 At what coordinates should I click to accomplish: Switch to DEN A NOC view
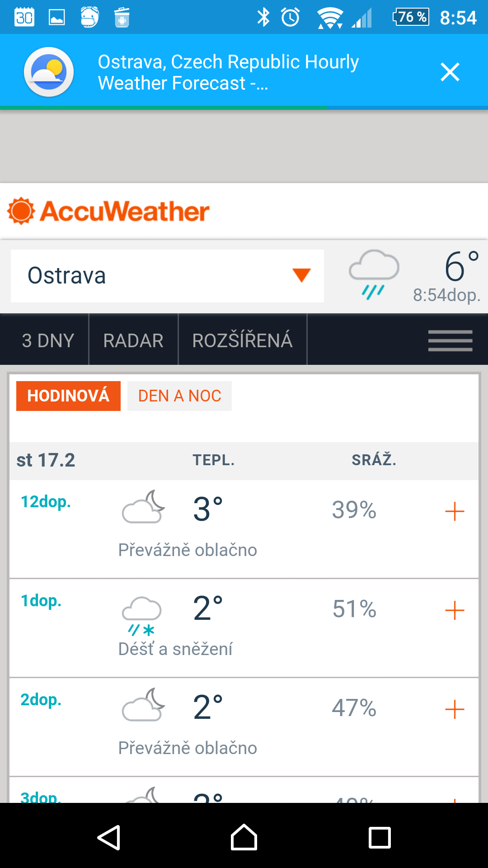[x=179, y=396]
